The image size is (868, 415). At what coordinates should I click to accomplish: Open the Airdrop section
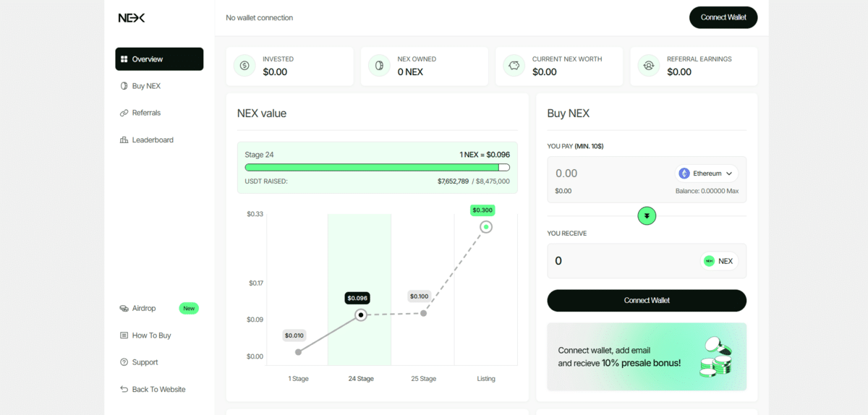(x=144, y=308)
